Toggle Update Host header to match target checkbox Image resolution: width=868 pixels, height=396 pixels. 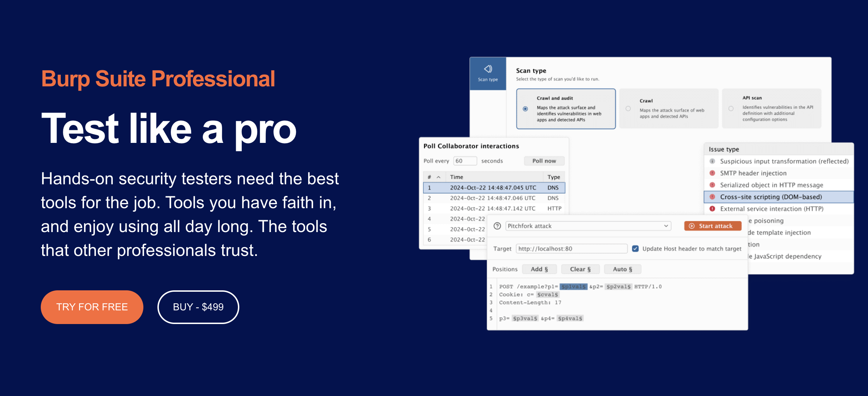click(x=635, y=249)
